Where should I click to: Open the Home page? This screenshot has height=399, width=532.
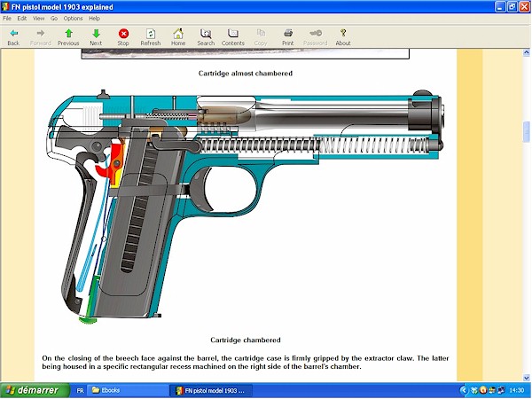point(178,37)
